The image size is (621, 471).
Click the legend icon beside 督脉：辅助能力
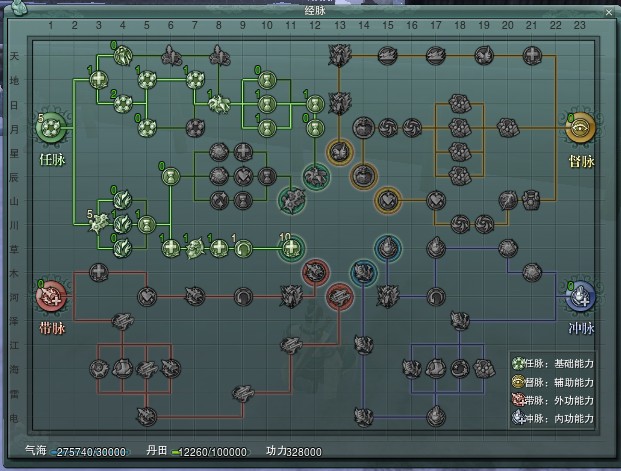(516, 381)
